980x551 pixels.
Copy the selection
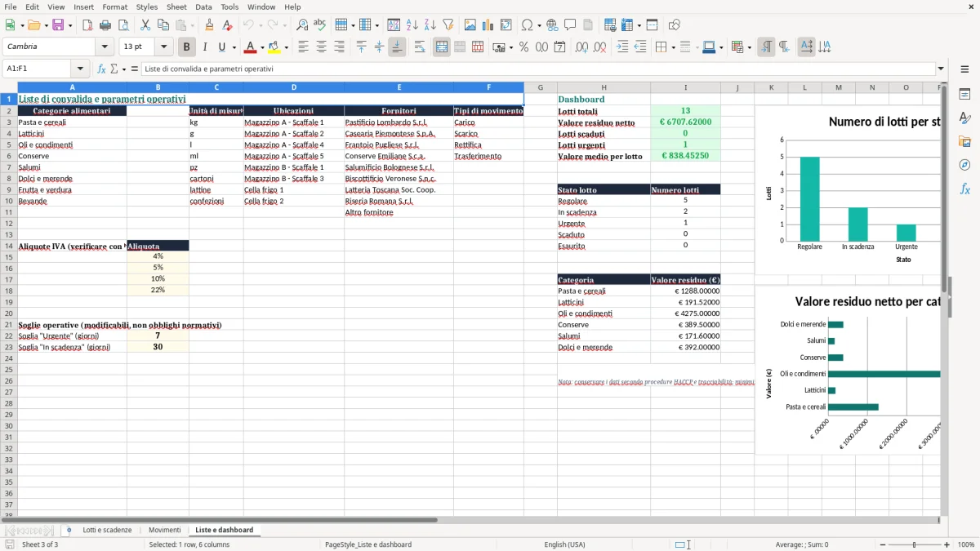click(x=163, y=25)
